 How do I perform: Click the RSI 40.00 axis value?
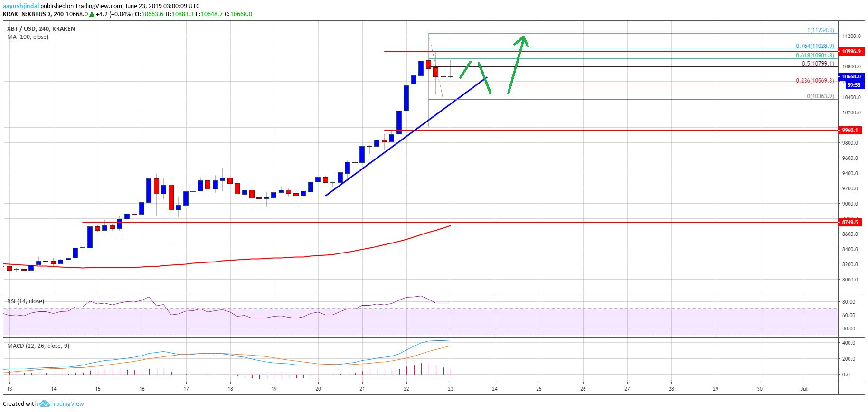[x=849, y=328]
